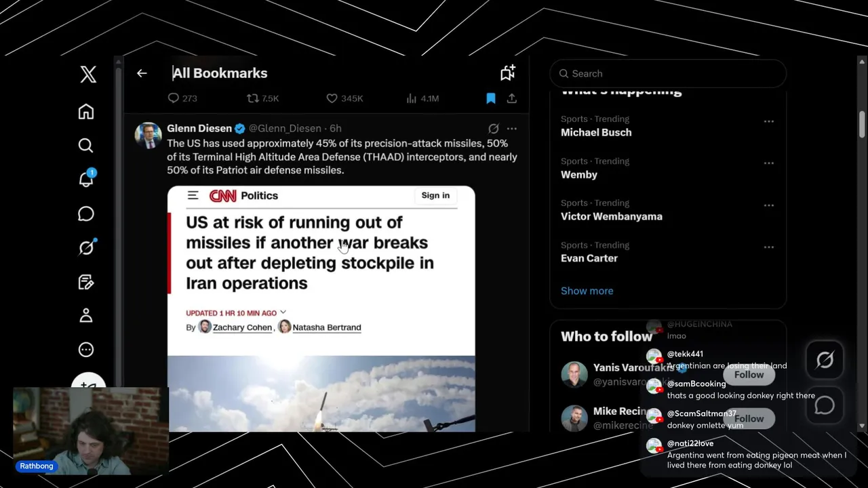Open Grok icon in left sidebar
Screen dimensions: 868x488
(86, 247)
